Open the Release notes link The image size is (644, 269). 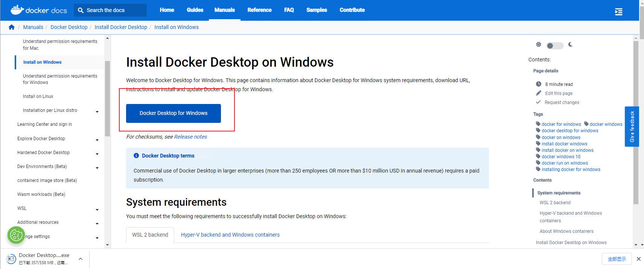(x=190, y=137)
